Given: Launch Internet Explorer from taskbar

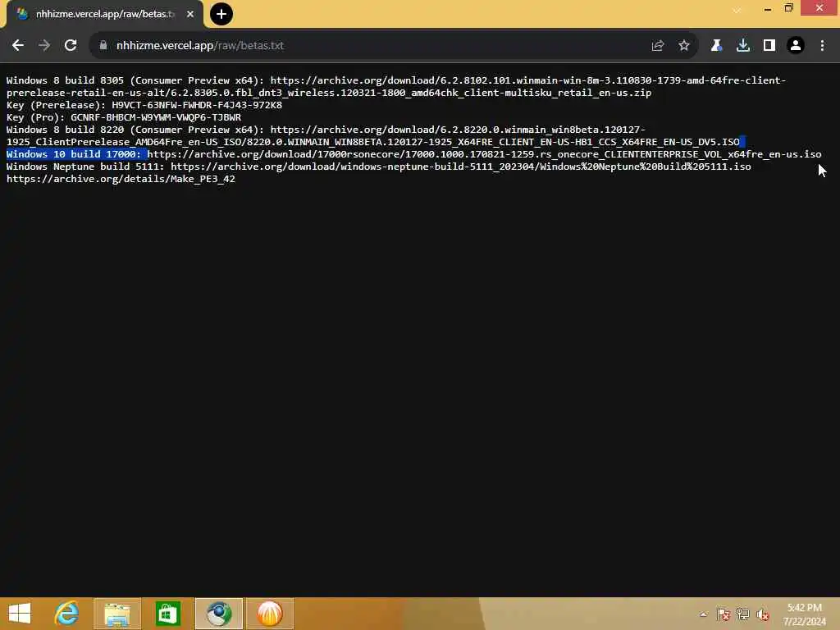Looking at the screenshot, I should (67, 614).
